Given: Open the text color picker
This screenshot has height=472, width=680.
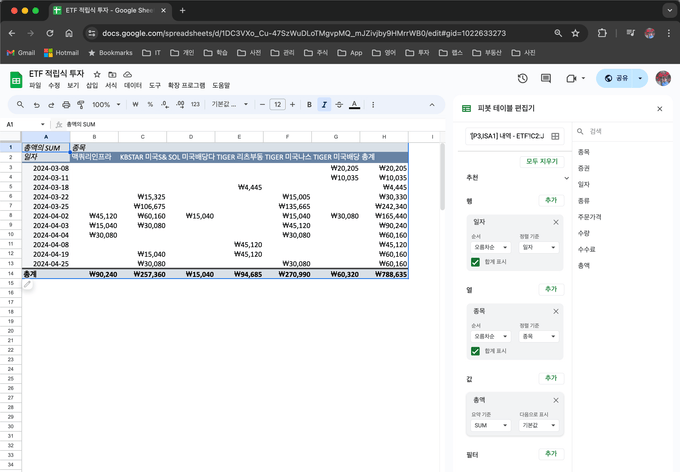Looking at the screenshot, I should click(x=354, y=105).
